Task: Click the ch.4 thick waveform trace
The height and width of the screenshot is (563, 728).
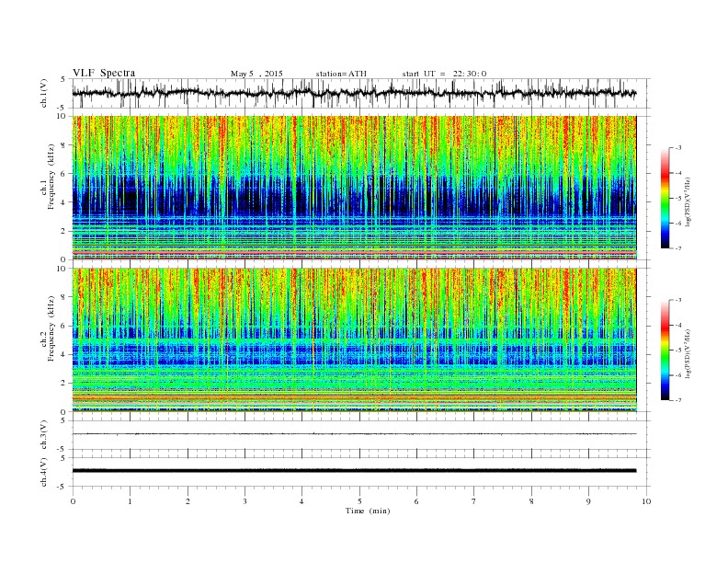Action: coord(354,471)
